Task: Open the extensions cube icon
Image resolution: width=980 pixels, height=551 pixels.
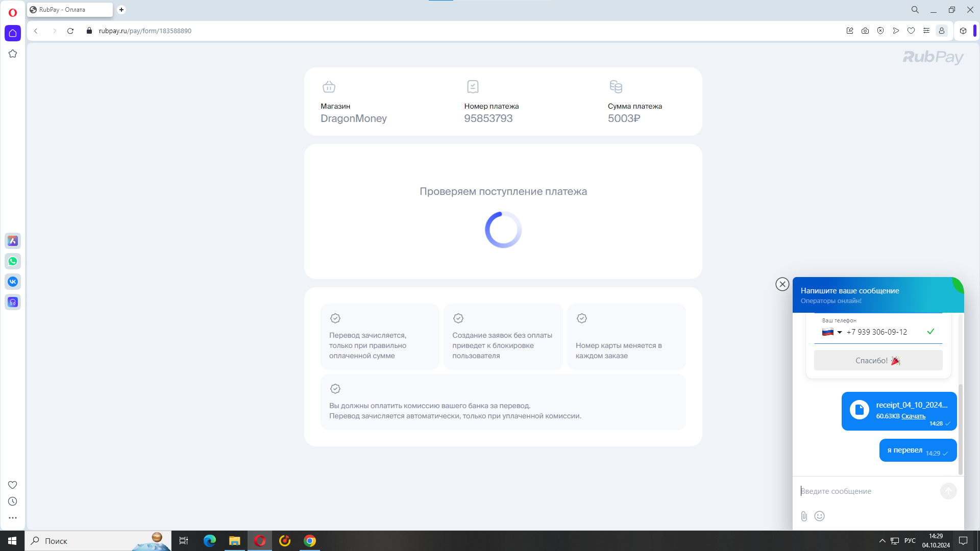Action: pos(963,31)
